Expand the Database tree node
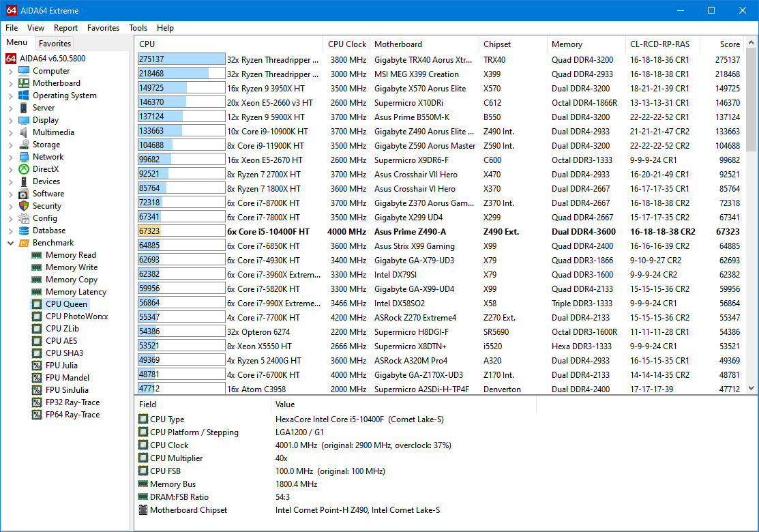 click(10, 231)
